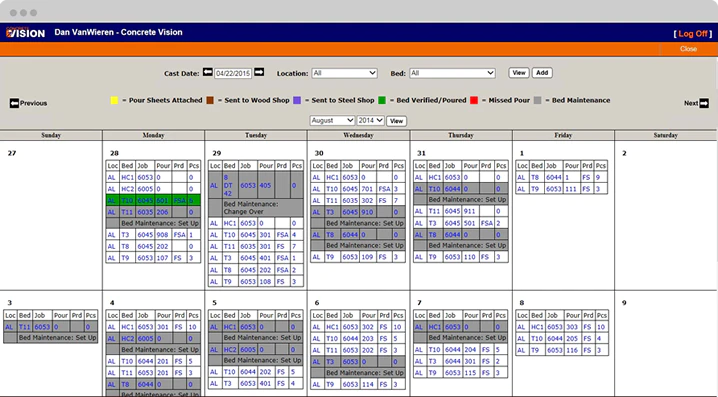
Task: Click the cast date back arrow
Action: point(207,72)
